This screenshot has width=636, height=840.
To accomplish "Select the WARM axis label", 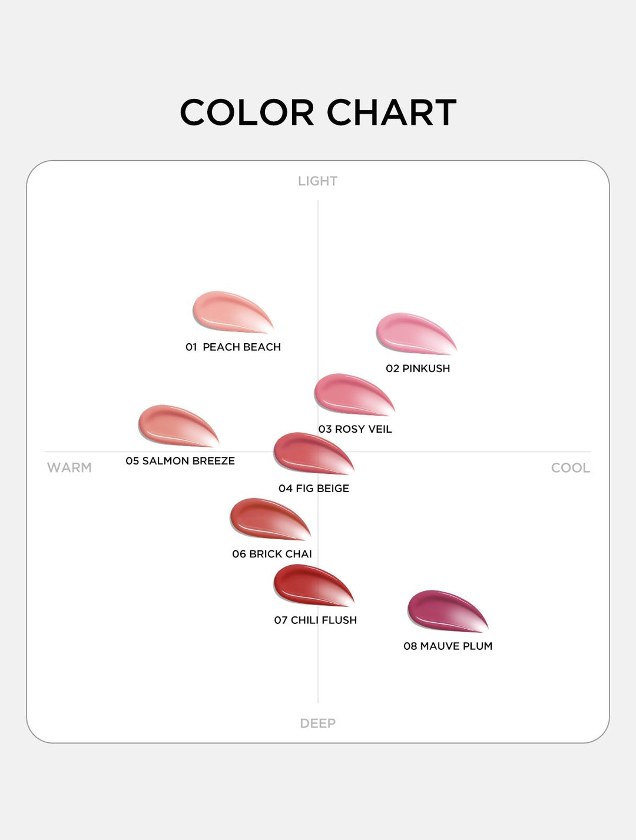I will pyautogui.click(x=69, y=468).
